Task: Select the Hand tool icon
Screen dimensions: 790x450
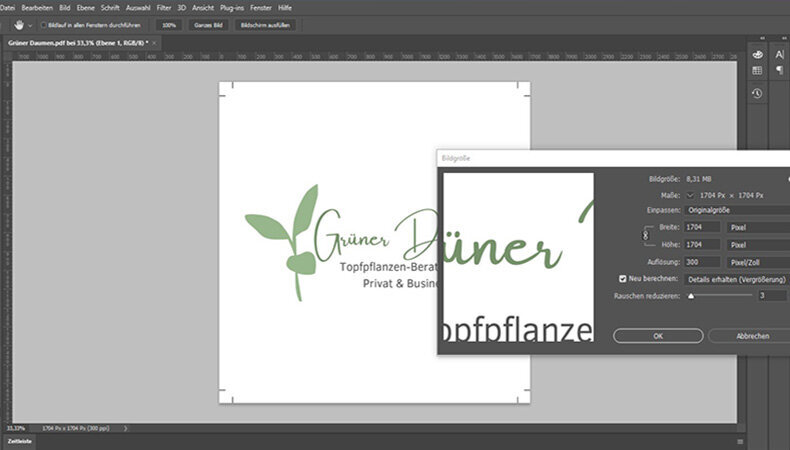Action: pyautogui.click(x=18, y=24)
